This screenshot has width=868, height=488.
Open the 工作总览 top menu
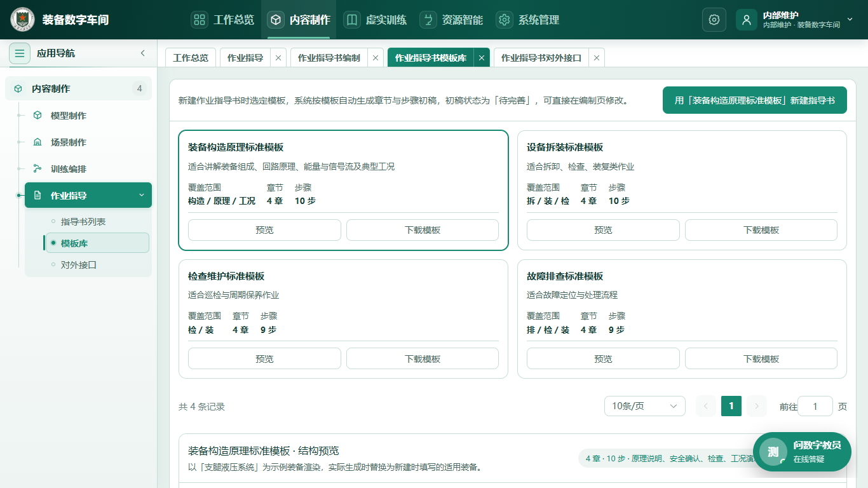[x=222, y=20]
